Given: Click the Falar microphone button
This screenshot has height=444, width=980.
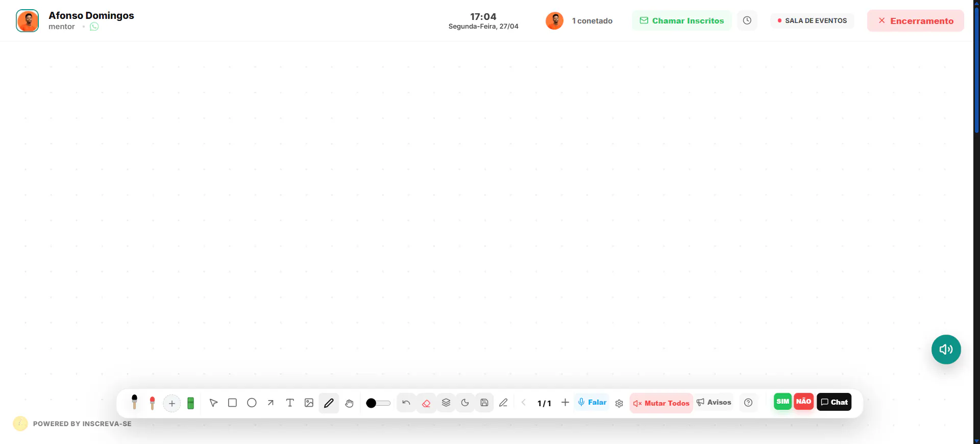Looking at the screenshot, I should 592,402.
